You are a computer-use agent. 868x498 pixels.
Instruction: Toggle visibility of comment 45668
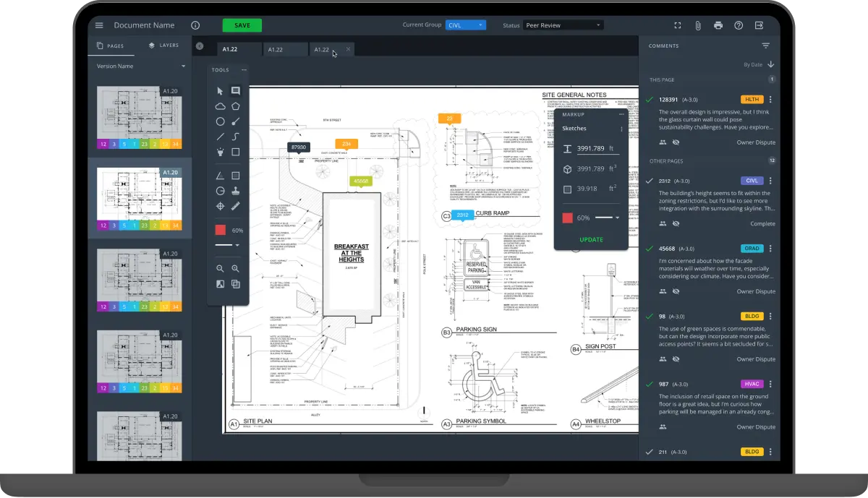tap(676, 291)
